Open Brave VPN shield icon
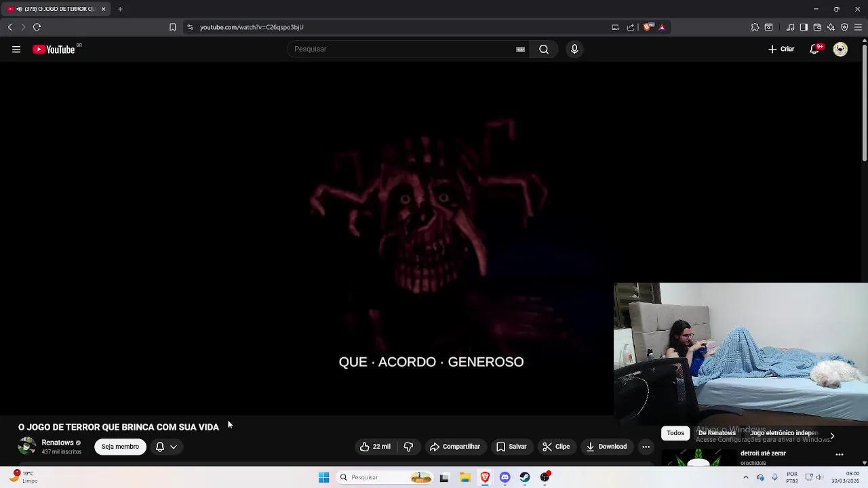Viewport: 868px width, 488px height. pyautogui.click(x=844, y=27)
